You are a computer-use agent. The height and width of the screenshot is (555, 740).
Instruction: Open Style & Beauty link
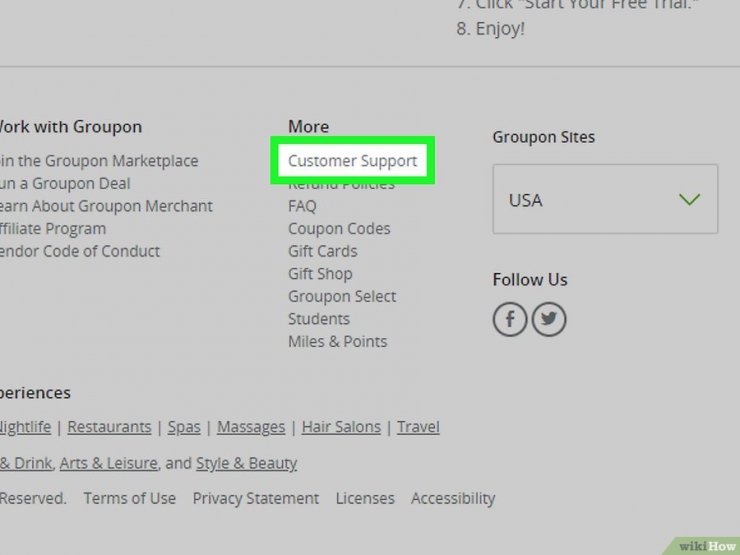click(x=246, y=463)
